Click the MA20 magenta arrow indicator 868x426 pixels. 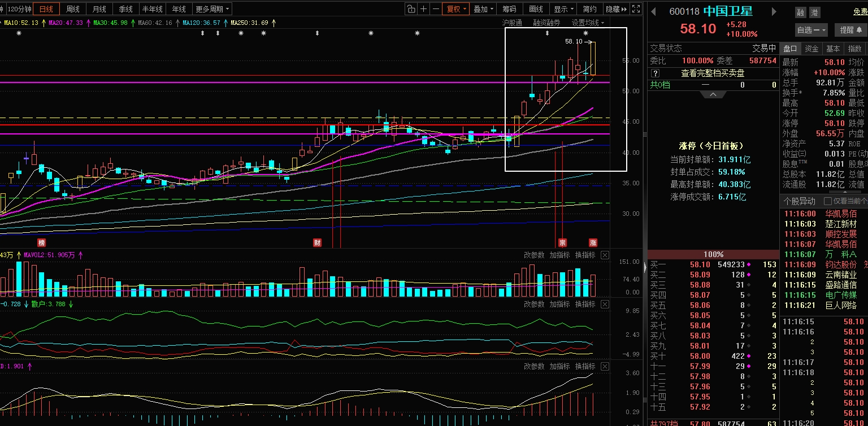88,23
